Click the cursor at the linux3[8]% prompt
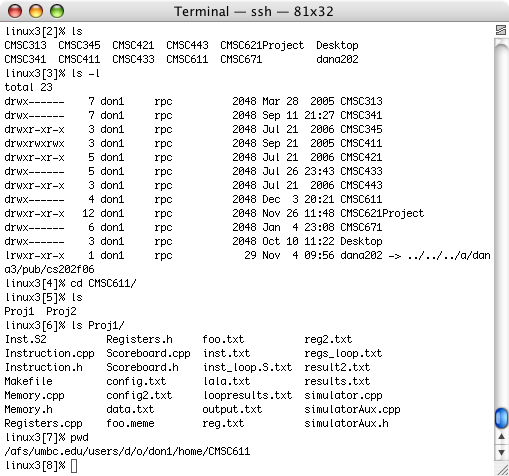Viewport: 509px width, 476px height. pyautogui.click(x=74, y=466)
